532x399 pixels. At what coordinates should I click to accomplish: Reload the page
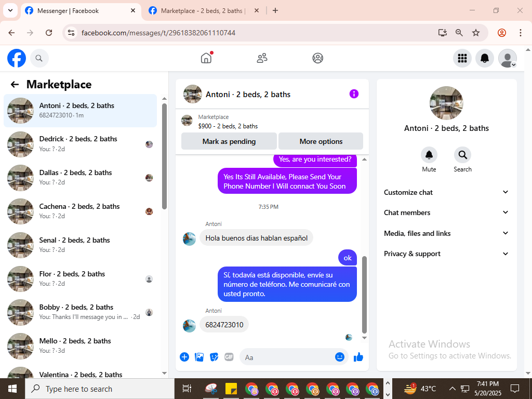49,33
